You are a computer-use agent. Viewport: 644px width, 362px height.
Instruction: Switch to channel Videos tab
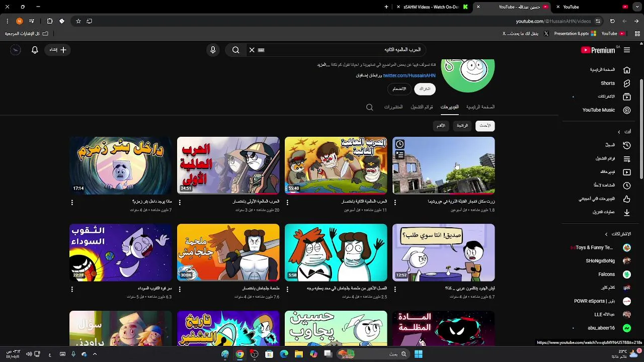(449, 107)
